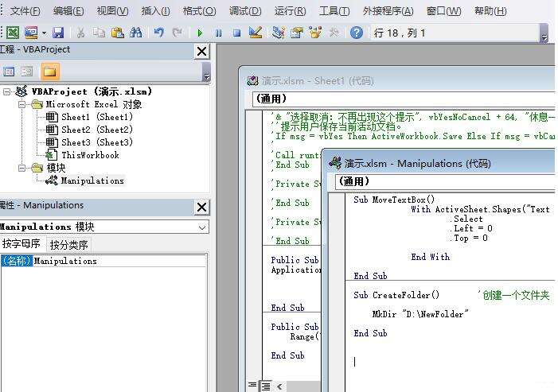This screenshot has width=558, height=392.
Task: Open the Manipulations 模块 object dropdown
Action: [x=201, y=227]
